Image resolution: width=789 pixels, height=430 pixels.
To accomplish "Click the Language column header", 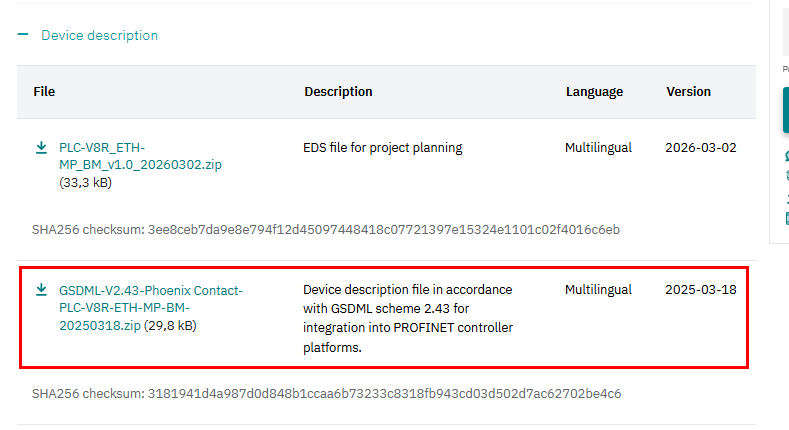I will click(594, 91).
